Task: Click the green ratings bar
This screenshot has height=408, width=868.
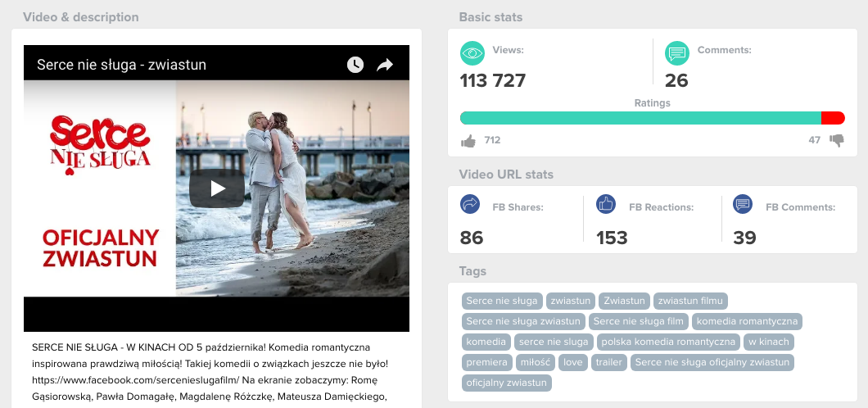Action: pos(640,118)
